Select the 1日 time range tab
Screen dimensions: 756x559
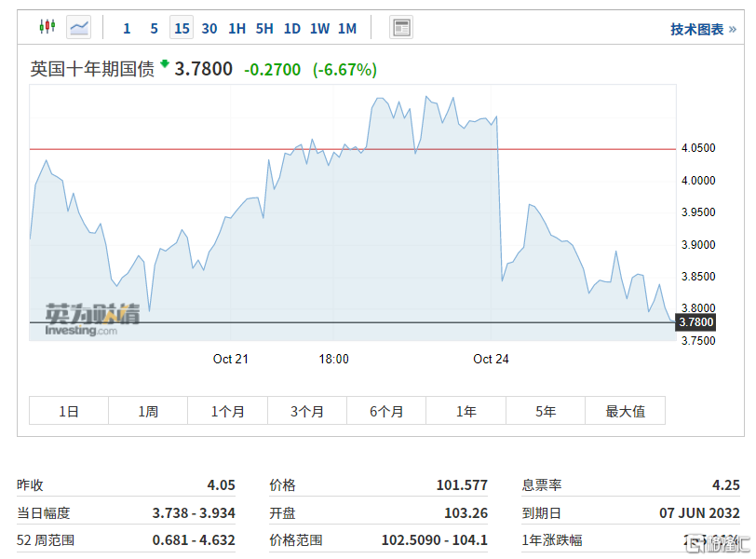pos(69,411)
